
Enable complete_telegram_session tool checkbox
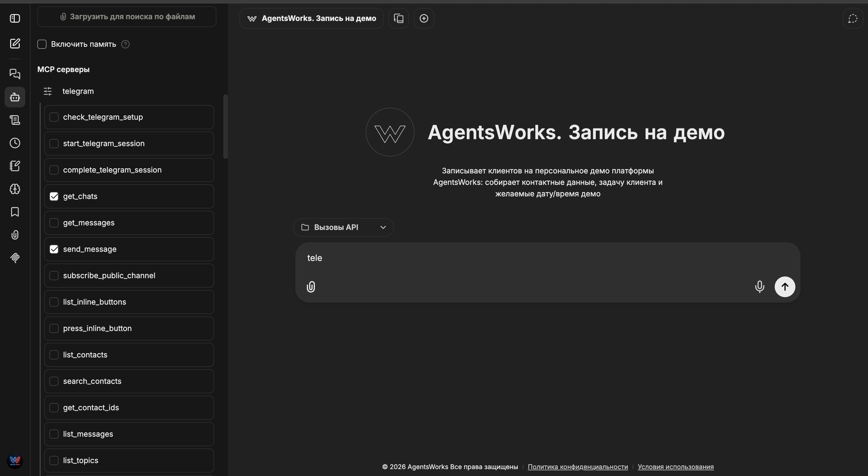tap(54, 170)
